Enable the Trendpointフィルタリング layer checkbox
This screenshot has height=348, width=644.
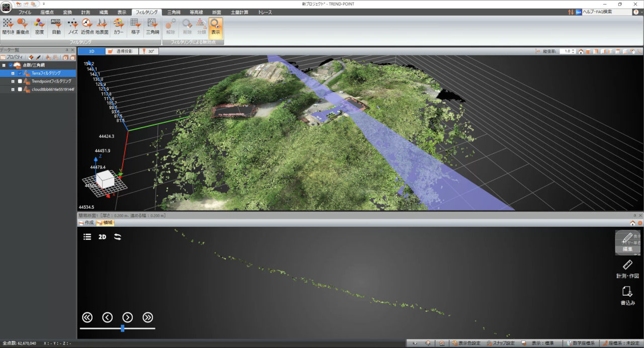tap(20, 81)
